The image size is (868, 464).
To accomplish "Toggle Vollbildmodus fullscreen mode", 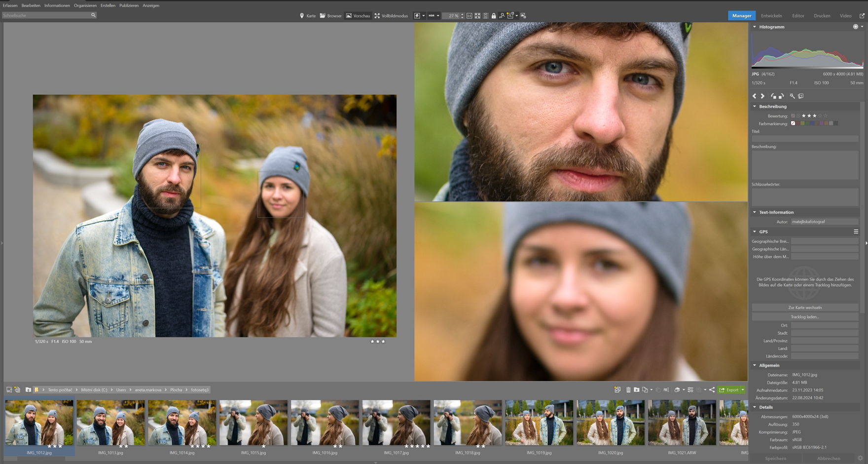I will (x=391, y=16).
